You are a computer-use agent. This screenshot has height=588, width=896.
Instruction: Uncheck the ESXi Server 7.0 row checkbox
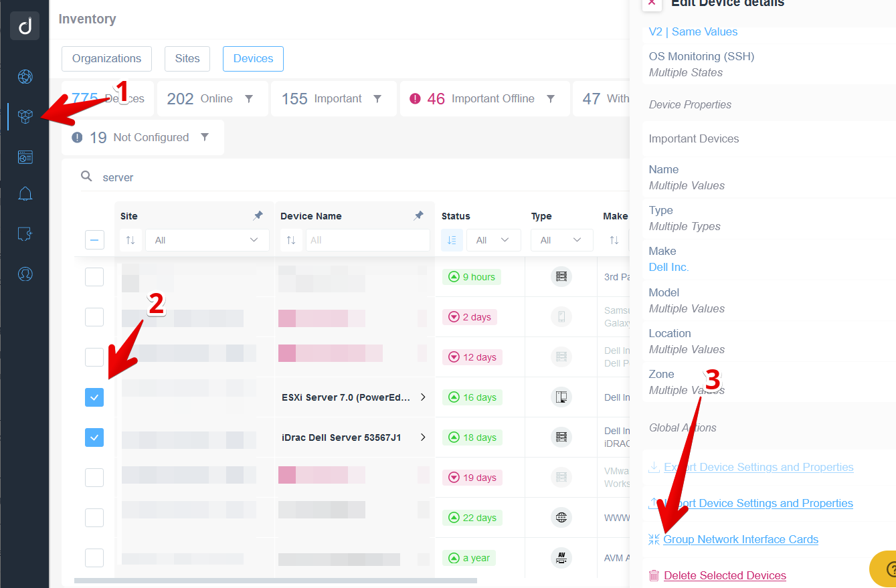click(94, 397)
